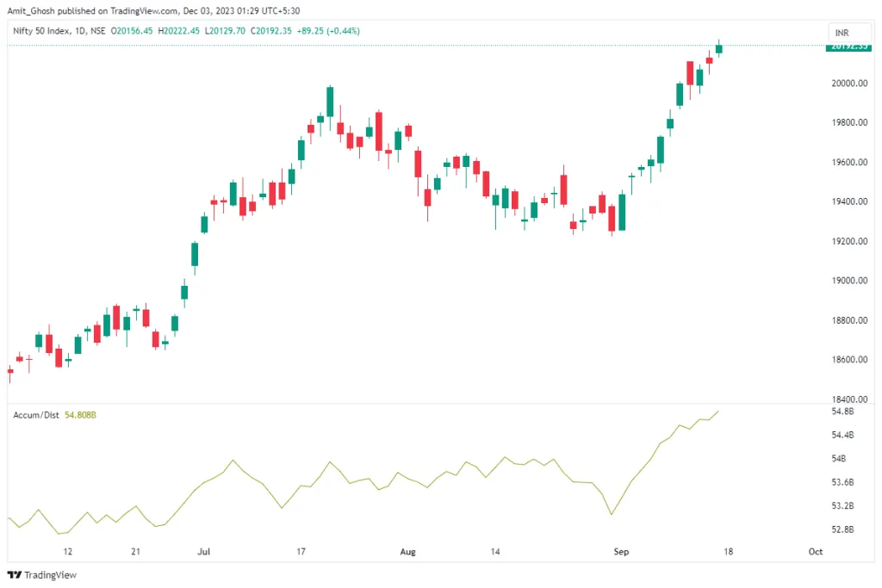
Task: Click the Accum/Dist value 54.808B
Action: (80, 415)
